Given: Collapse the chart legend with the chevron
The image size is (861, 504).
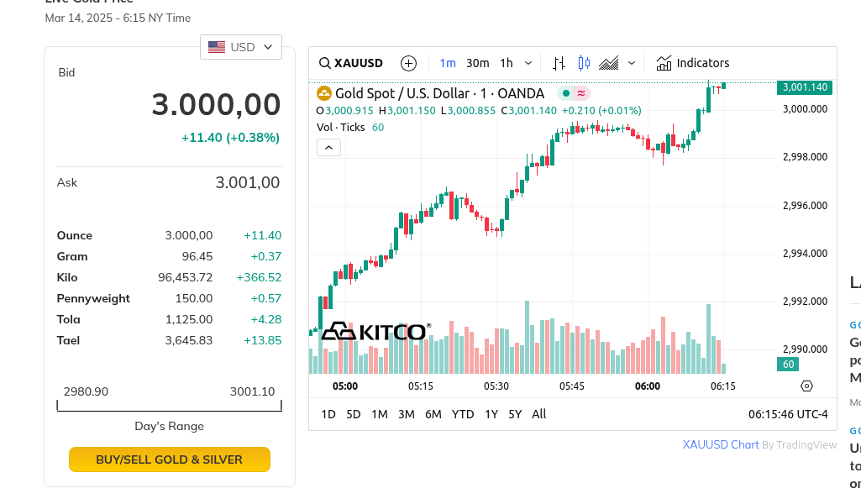Looking at the screenshot, I should click(328, 148).
